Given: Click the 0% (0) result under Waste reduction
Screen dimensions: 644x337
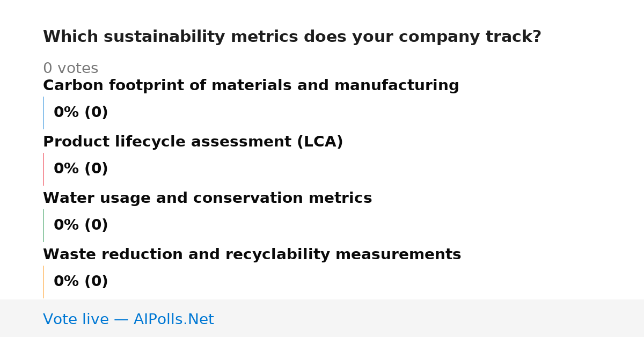Looking at the screenshot, I should click(80, 282).
